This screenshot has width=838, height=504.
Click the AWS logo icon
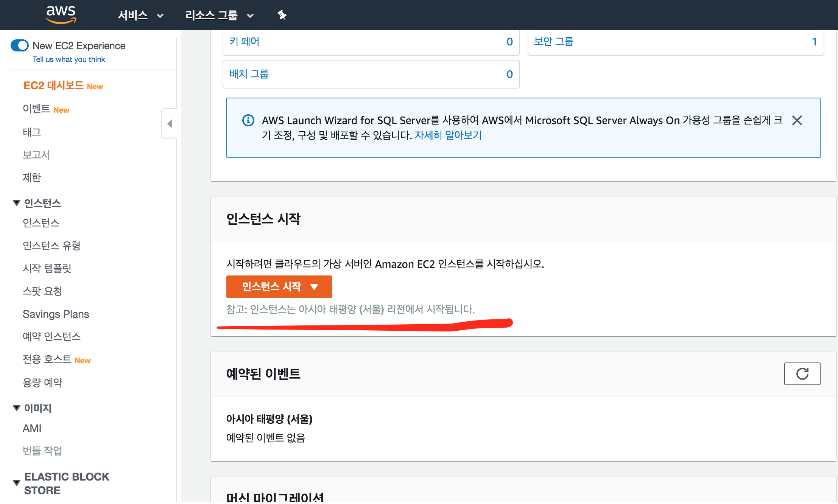[x=61, y=15]
